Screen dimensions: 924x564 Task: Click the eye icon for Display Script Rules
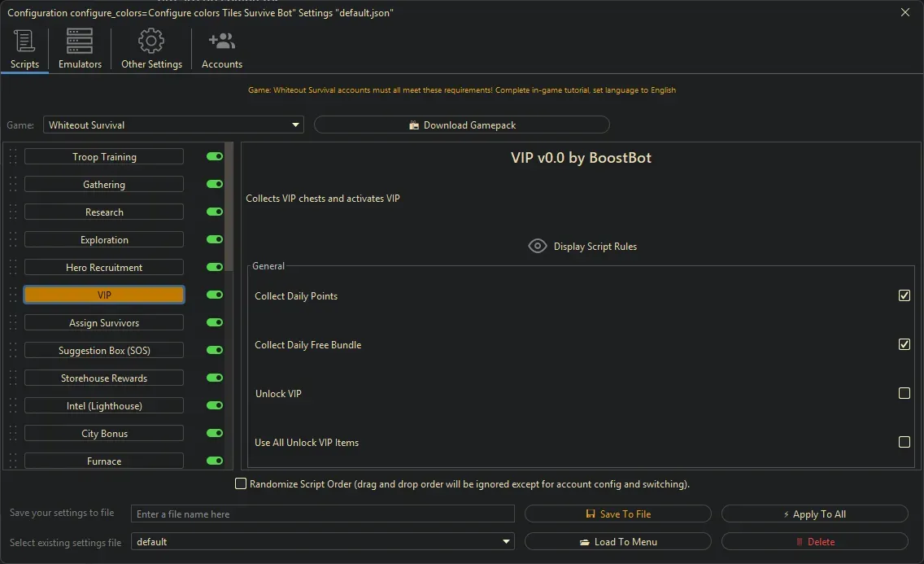[538, 246]
